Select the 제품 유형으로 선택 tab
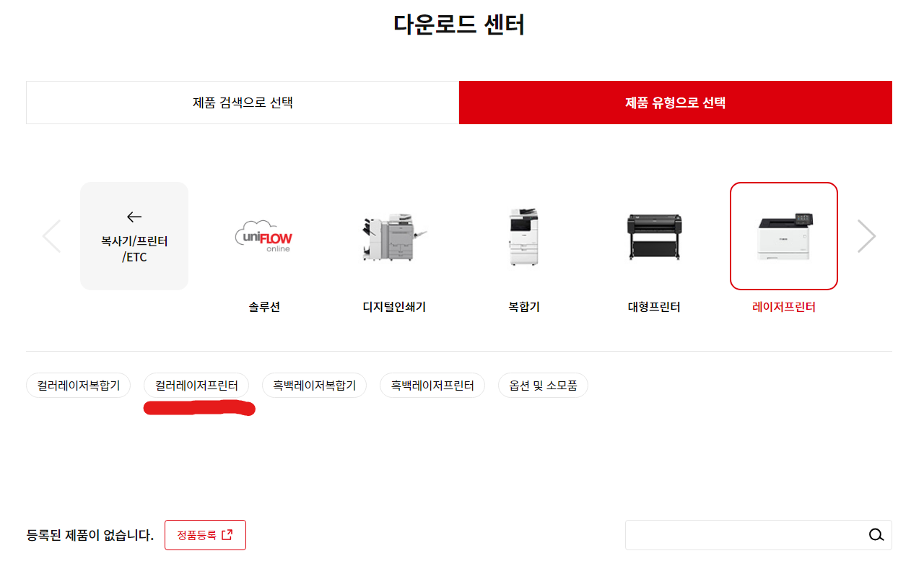The image size is (924, 569). 675,103
